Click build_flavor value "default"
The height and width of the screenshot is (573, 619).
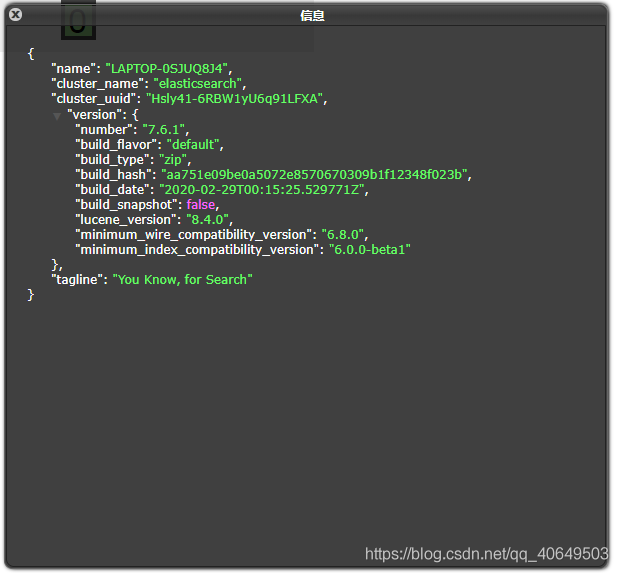[193, 145]
